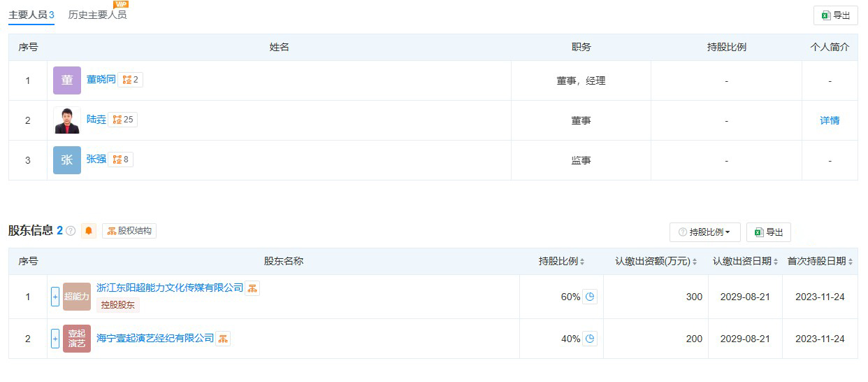Click the 股权结构 button
This screenshot has height=382, width=868.
pos(129,231)
